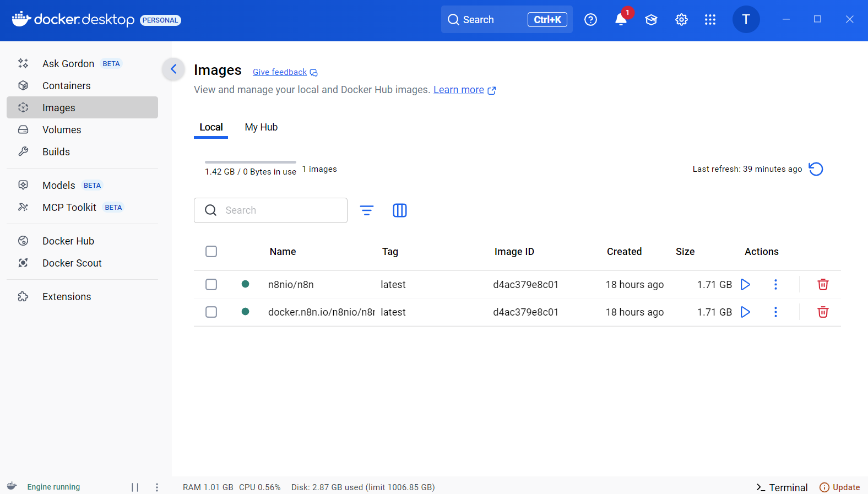Click image ID d4ac379e8c01 in n8nio/n8n row

[x=525, y=285]
